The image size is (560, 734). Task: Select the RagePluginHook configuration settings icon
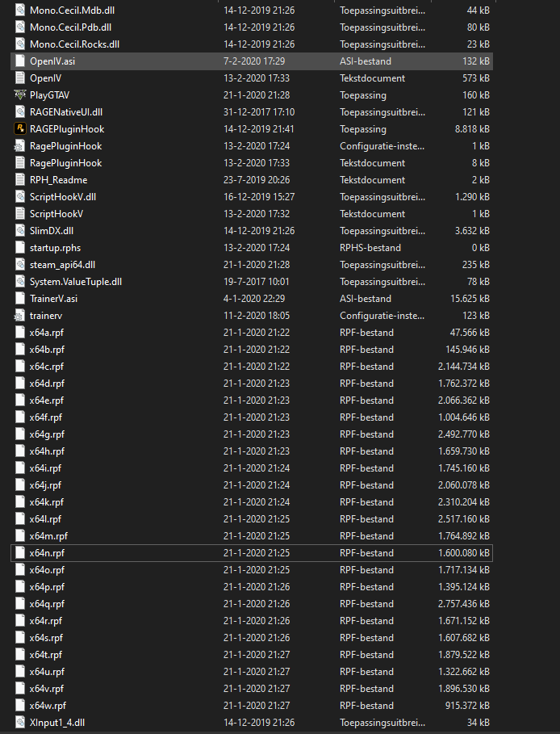coord(19,146)
